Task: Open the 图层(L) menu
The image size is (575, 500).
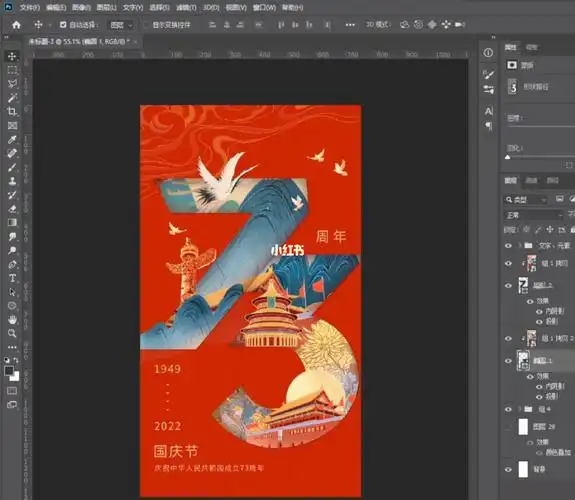Action: 106,7
